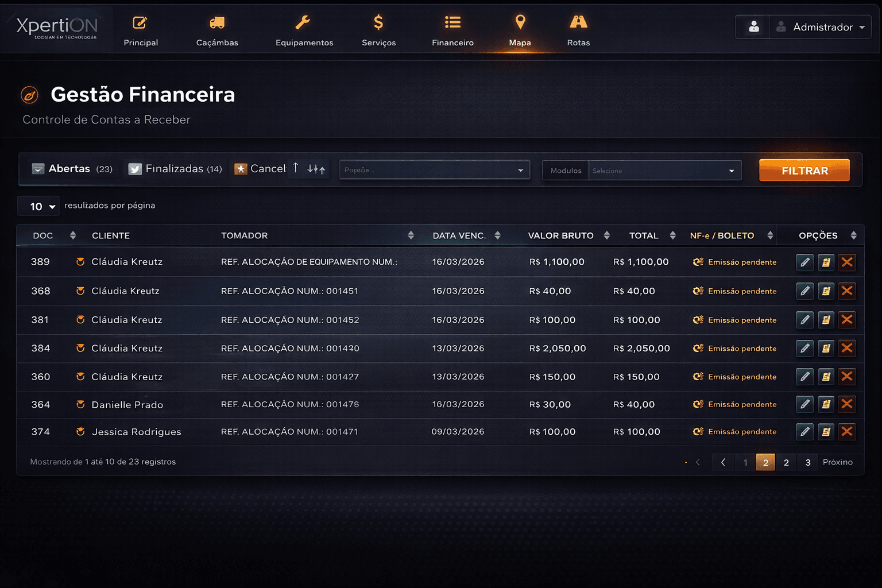Viewport: 882px width, 588px height.
Task: Open the Modulos Selecione dropdown
Action: pos(664,171)
